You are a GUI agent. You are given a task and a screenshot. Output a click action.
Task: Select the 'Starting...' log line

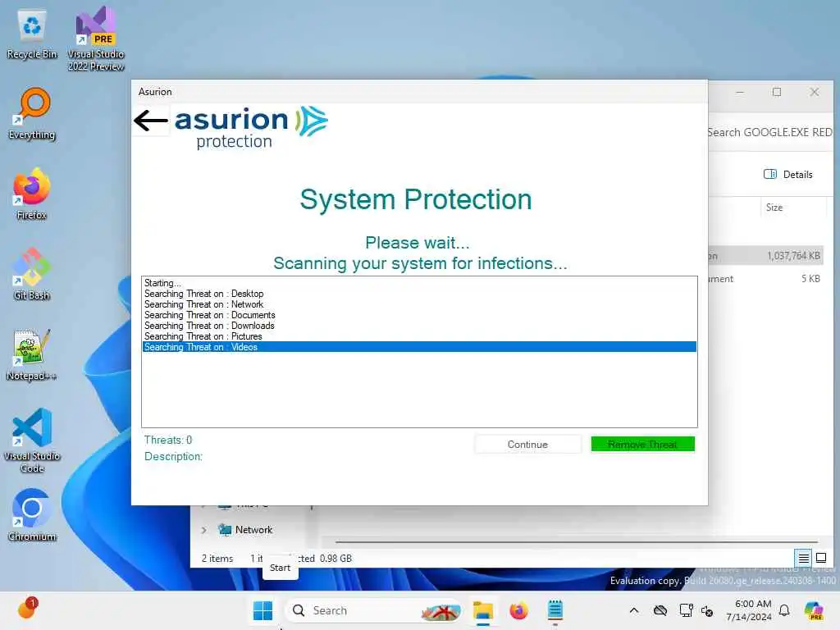tap(419, 283)
